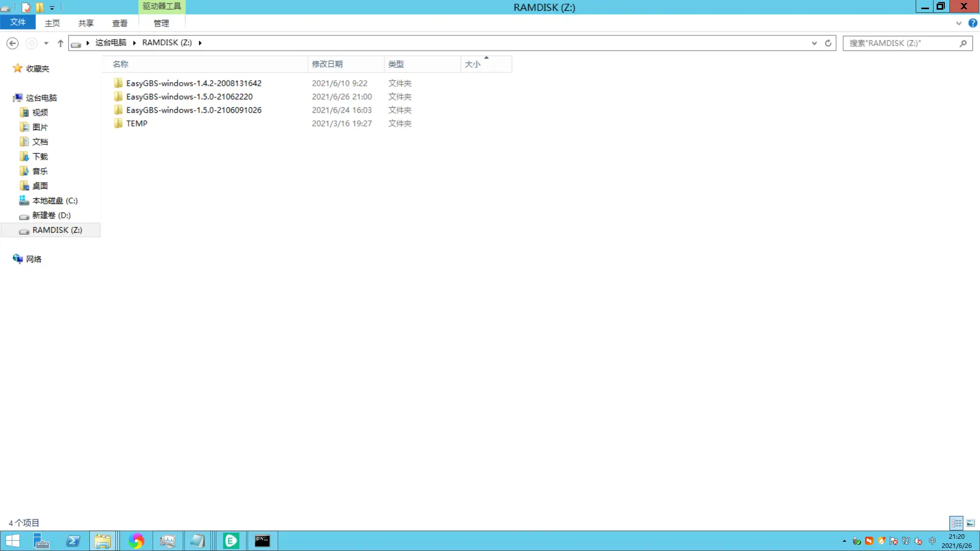980x551 pixels.
Task: Switch to the 查看 ribbon tab
Action: point(119,23)
